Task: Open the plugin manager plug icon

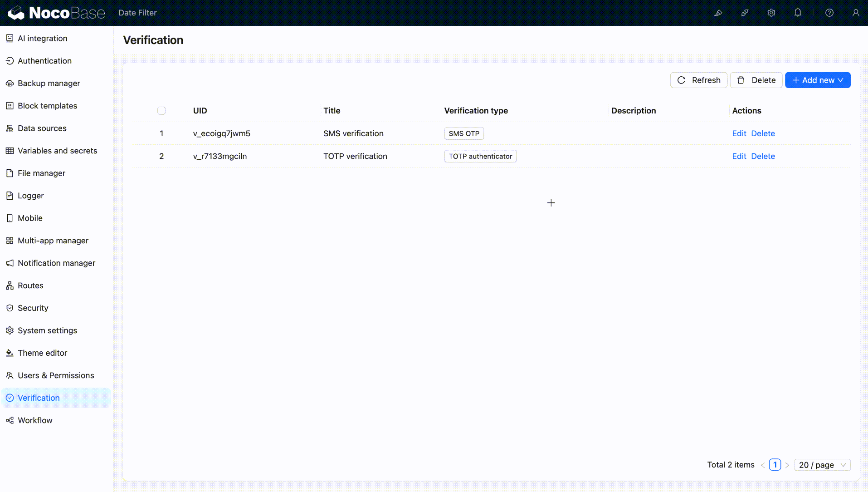Action: pos(745,13)
